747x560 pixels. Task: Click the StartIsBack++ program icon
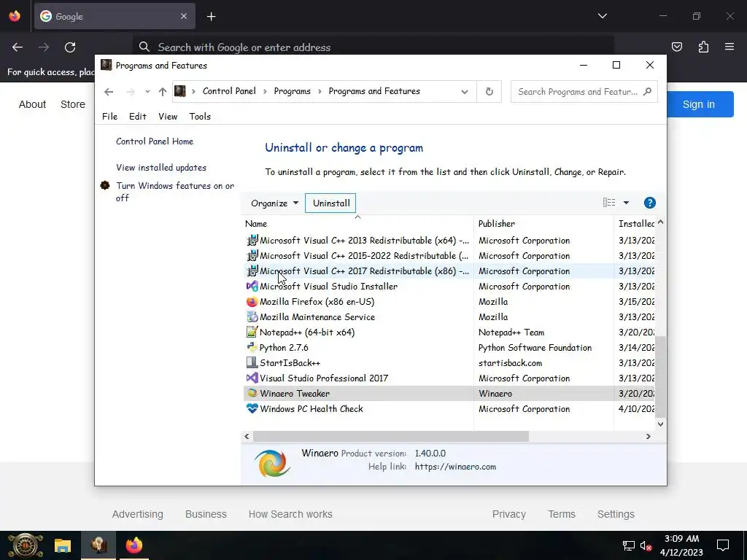pos(252,363)
